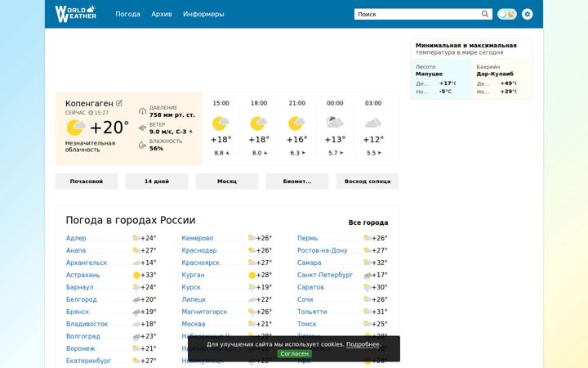Click the World Weather logo
The width and height of the screenshot is (588, 368).
75,14
